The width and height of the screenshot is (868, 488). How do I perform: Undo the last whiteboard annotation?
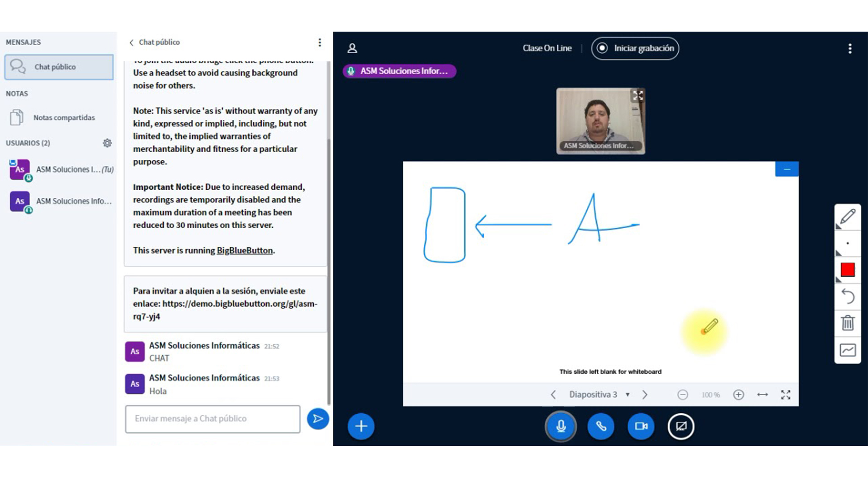pos(847,296)
